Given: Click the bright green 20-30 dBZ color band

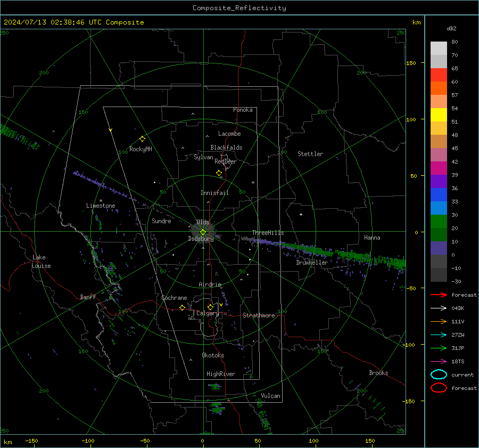Looking at the screenshot, I should [439, 222].
